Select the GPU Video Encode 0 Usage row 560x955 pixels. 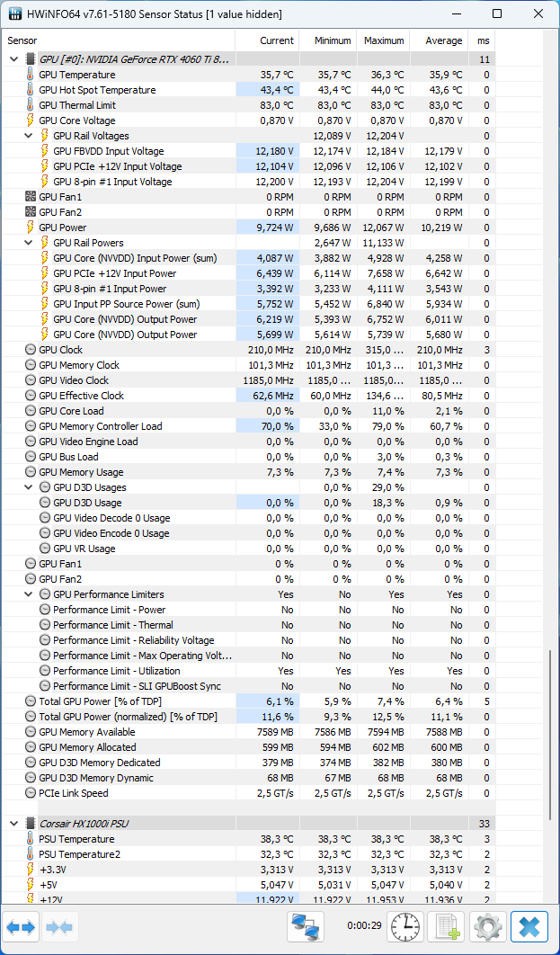[248, 533]
